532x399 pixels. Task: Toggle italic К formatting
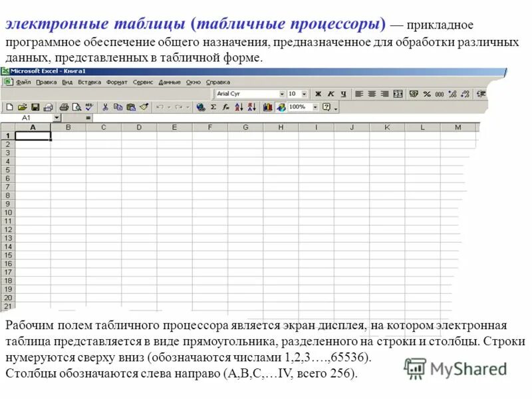tap(331, 94)
